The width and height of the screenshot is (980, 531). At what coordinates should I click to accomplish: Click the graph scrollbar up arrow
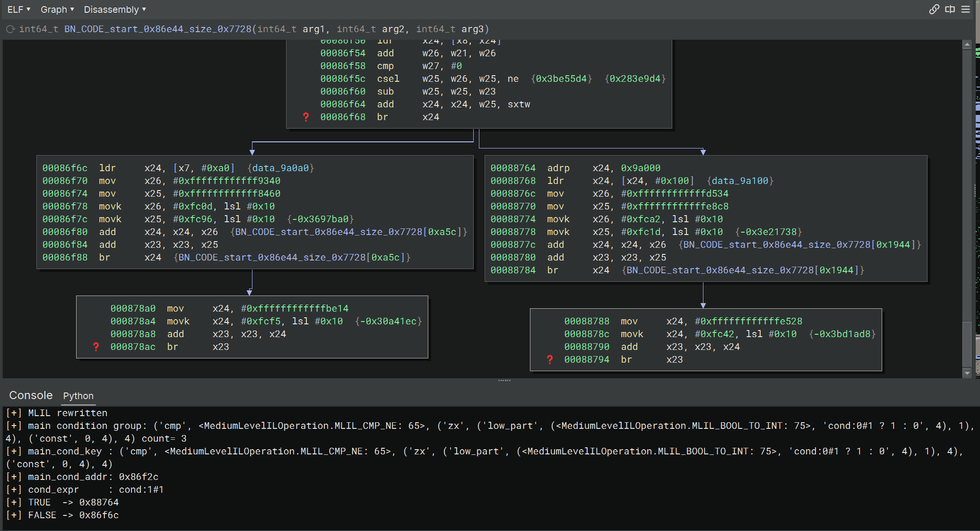[967, 44]
